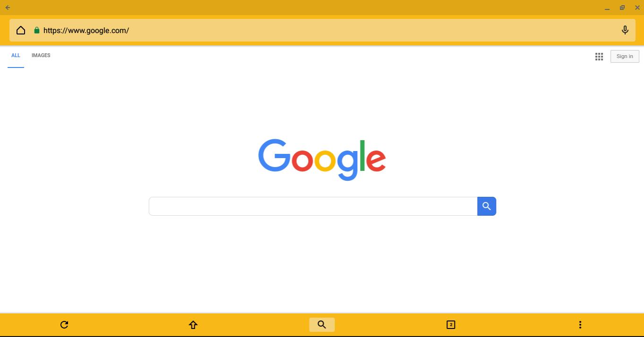Click the up-arrow share icon in bottom bar
The width and height of the screenshot is (644, 337).
tap(193, 325)
